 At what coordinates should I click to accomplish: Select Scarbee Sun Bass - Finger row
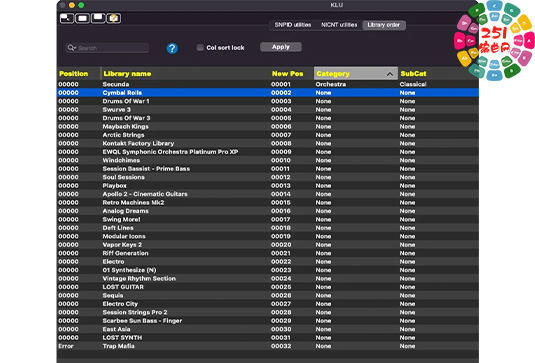[x=268, y=321]
